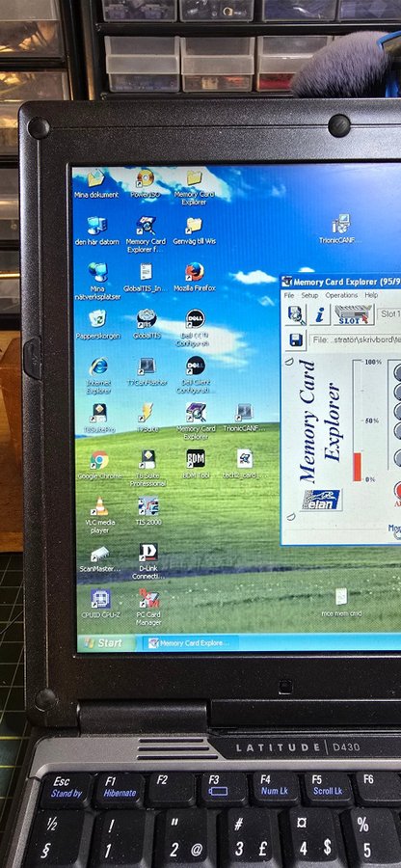Viewport: 401px width, 868px height.
Task: Click the Memory Card Explorer title bar
Action: pyautogui.click(x=341, y=282)
